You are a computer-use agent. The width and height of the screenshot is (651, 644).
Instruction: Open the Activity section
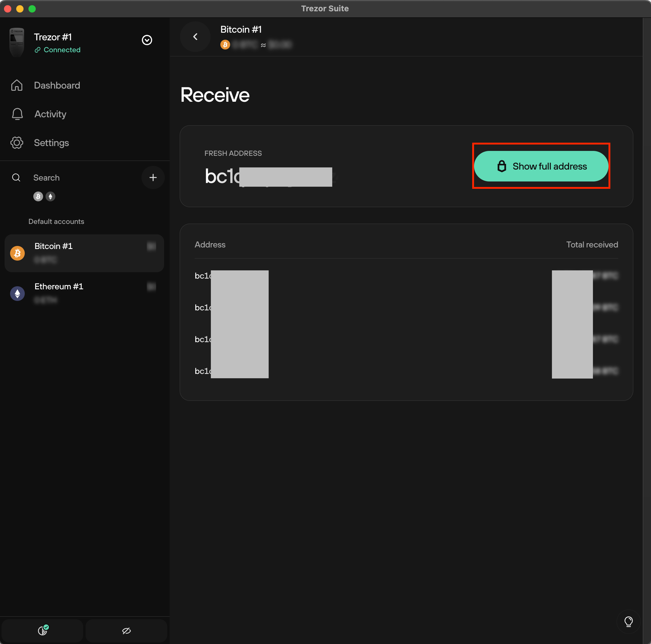[50, 114]
